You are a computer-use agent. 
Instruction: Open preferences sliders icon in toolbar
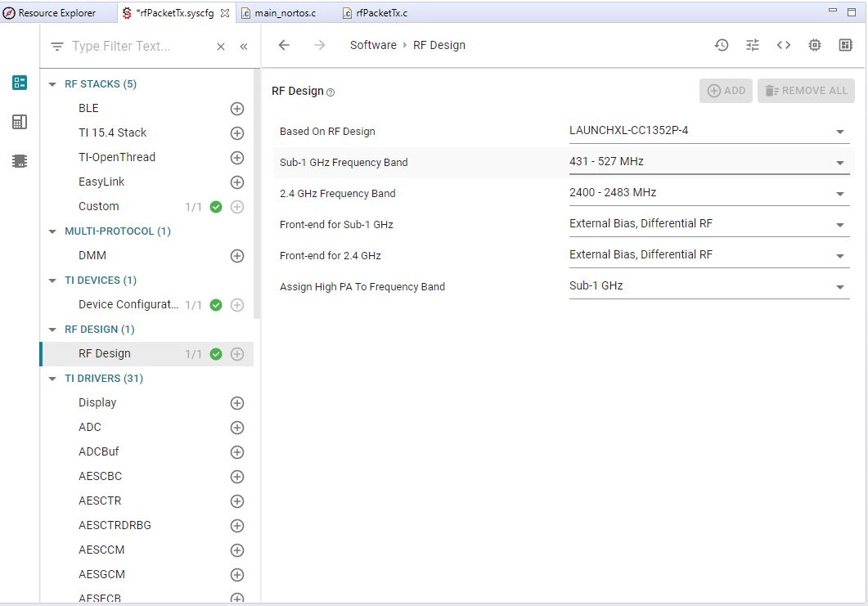[x=753, y=45]
